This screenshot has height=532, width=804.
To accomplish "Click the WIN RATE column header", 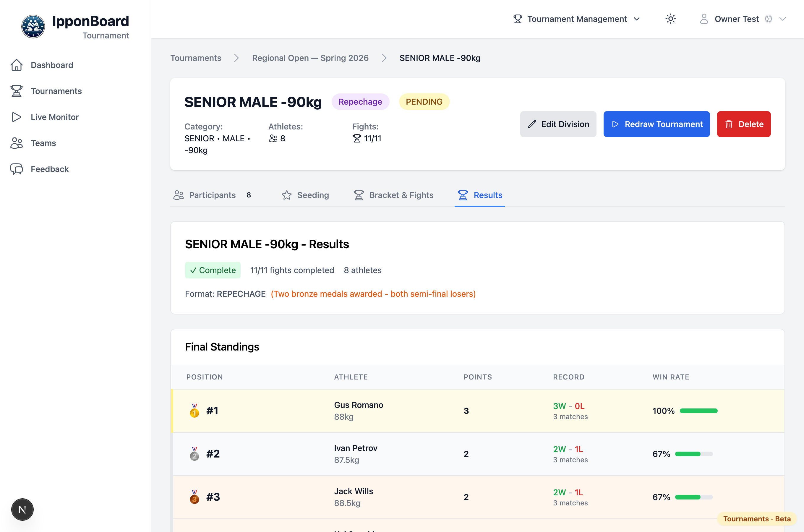I will click(671, 377).
